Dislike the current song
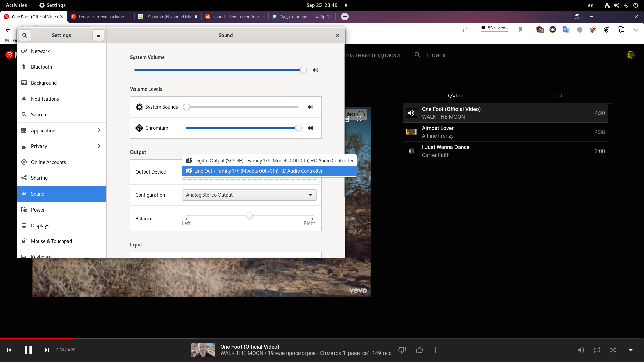The width and height of the screenshot is (644, 362). point(402,350)
